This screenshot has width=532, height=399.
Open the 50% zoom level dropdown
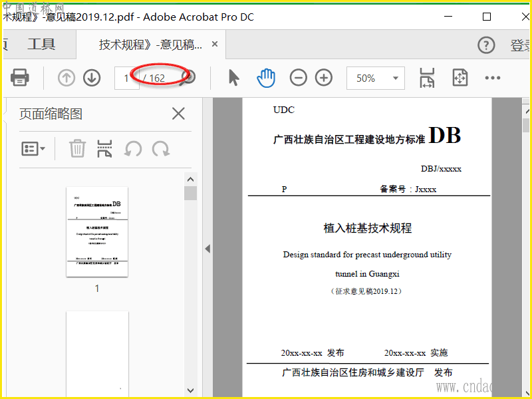click(x=376, y=78)
